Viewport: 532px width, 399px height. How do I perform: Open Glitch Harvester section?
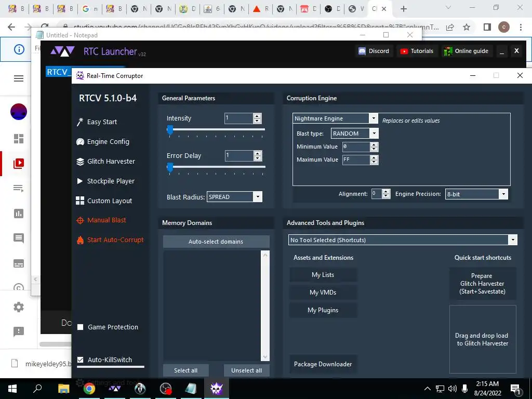coord(106,161)
